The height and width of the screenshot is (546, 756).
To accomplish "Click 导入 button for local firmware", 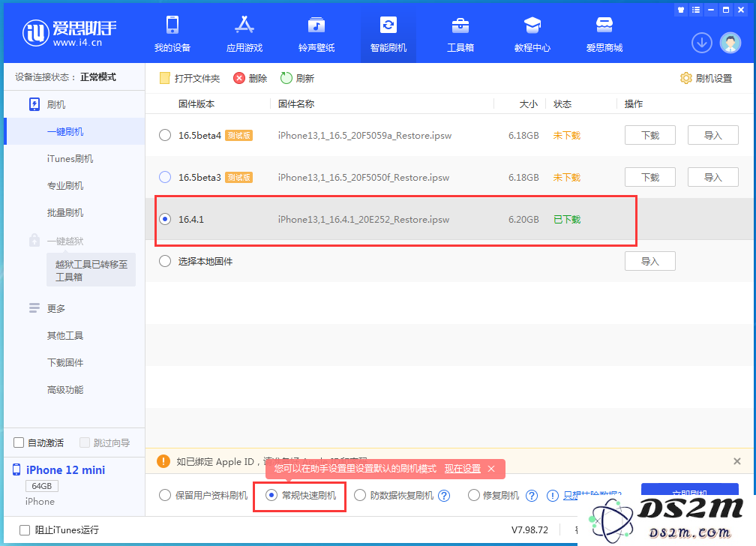I will pos(650,261).
